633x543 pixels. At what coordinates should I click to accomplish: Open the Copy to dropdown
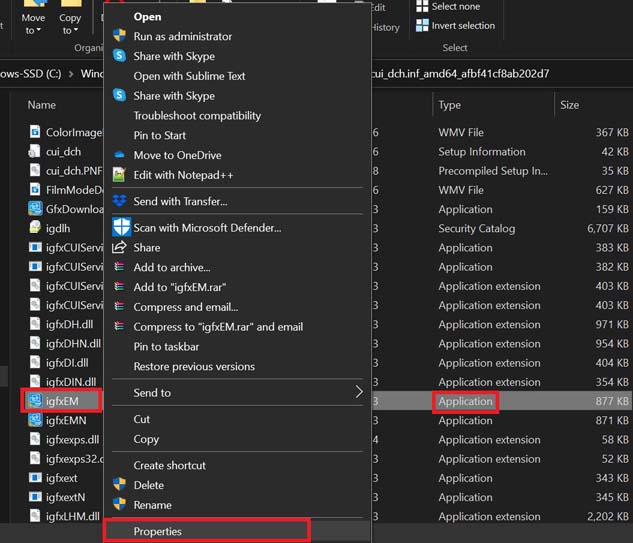pos(70,24)
